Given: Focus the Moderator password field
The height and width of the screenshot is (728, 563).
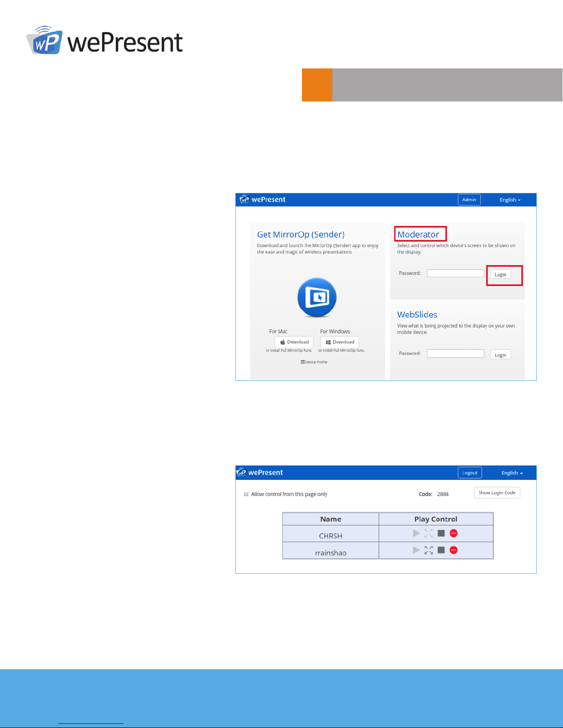Looking at the screenshot, I should pyautogui.click(x=455, y=273).
